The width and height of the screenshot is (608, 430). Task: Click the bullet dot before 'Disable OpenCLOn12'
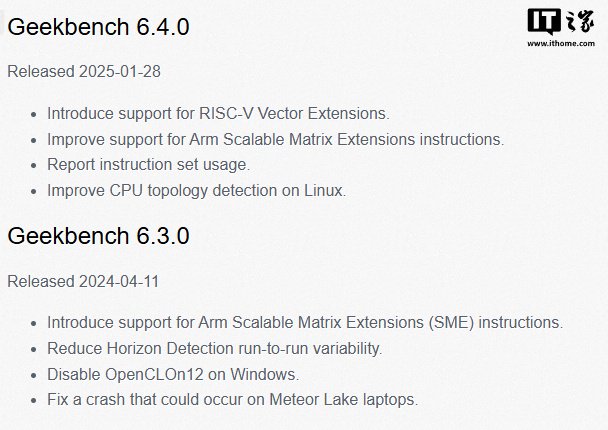[33, 375]
